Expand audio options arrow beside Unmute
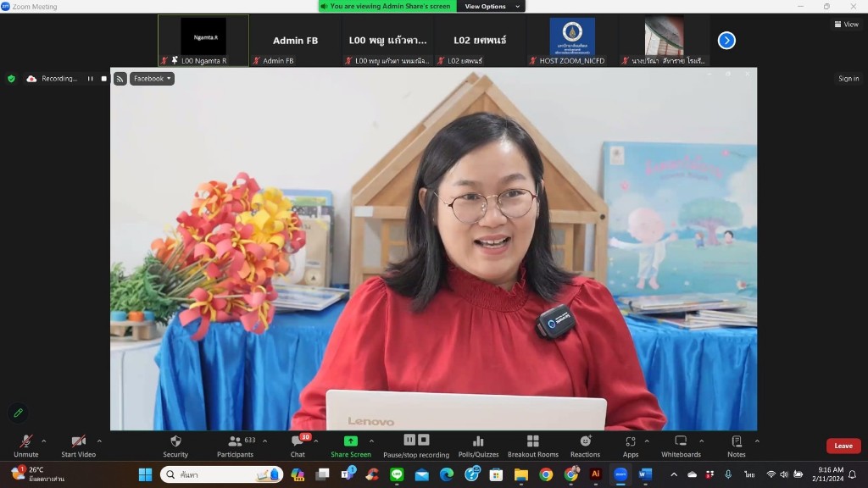868x488 pixels. point(44,441)
